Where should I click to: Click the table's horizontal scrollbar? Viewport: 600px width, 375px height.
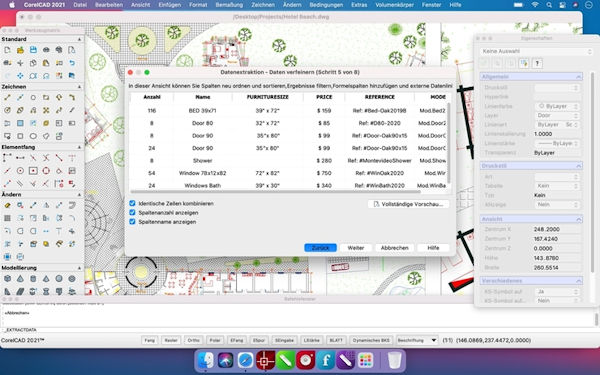pyautogui.click(x=276, y=191)
